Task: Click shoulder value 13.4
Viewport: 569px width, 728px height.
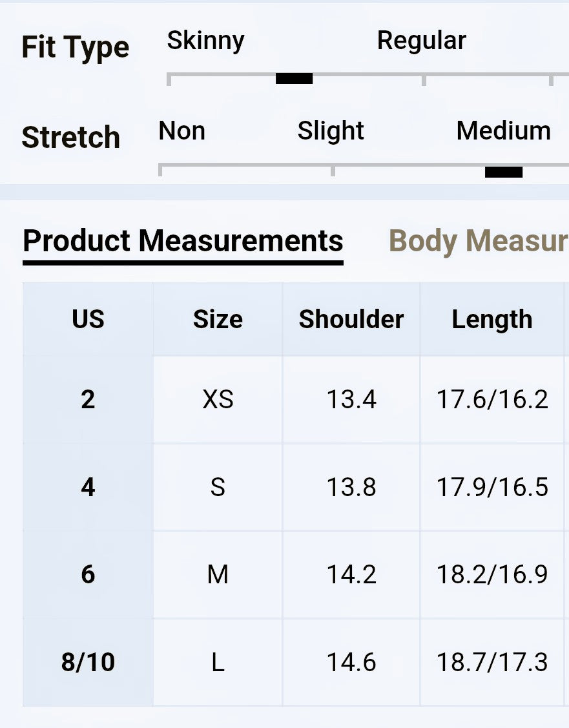Action: point(351,400)
